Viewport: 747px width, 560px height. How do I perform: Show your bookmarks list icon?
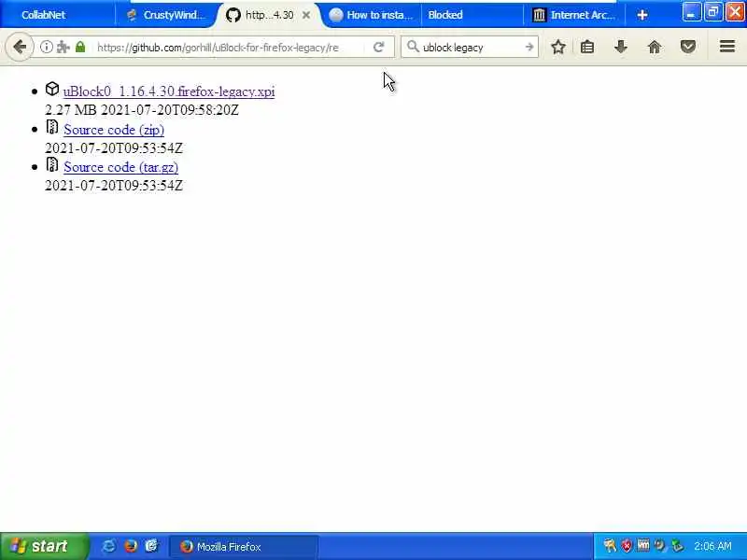tap(587, 47)
